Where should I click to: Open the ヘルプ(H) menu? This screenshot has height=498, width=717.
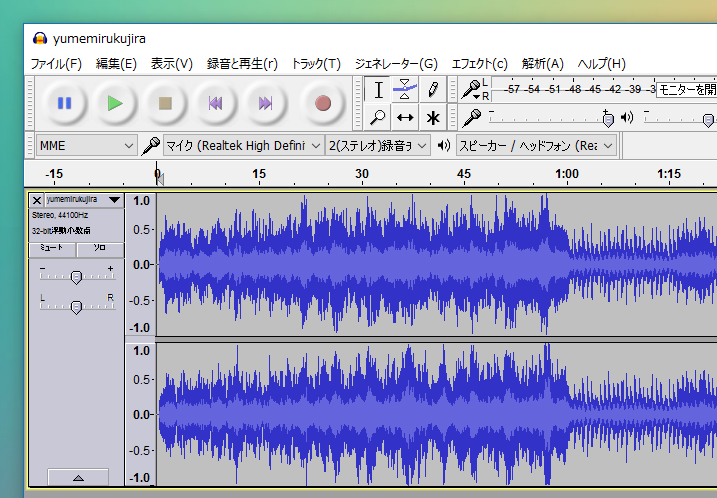click(602, 64)
